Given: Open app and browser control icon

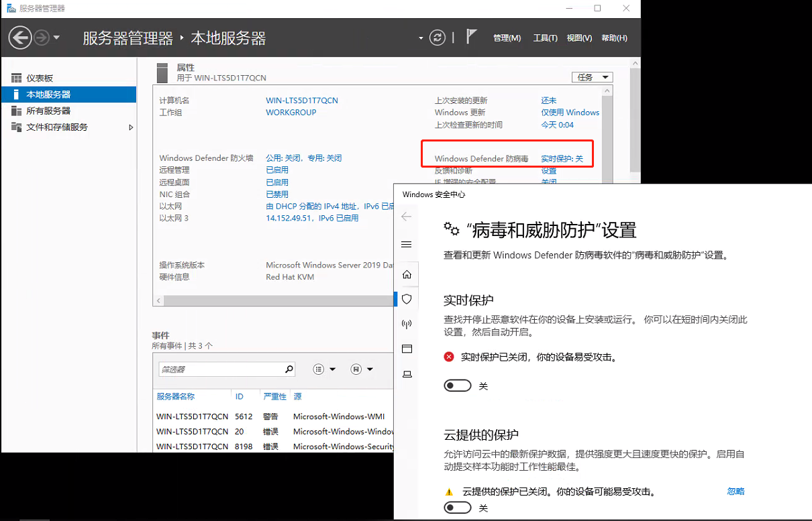Looking at the screenshot, I should click(406, 349).
